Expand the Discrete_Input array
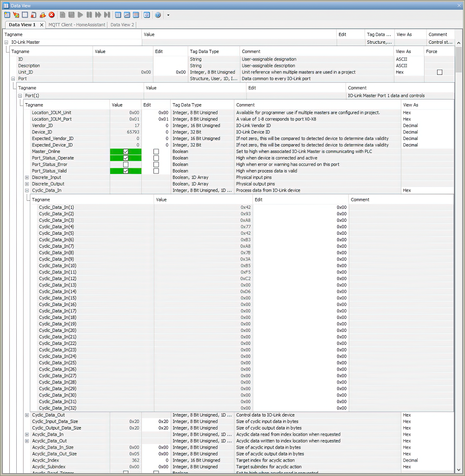Viewport: 465px width, 476px height. pos(27,178)
